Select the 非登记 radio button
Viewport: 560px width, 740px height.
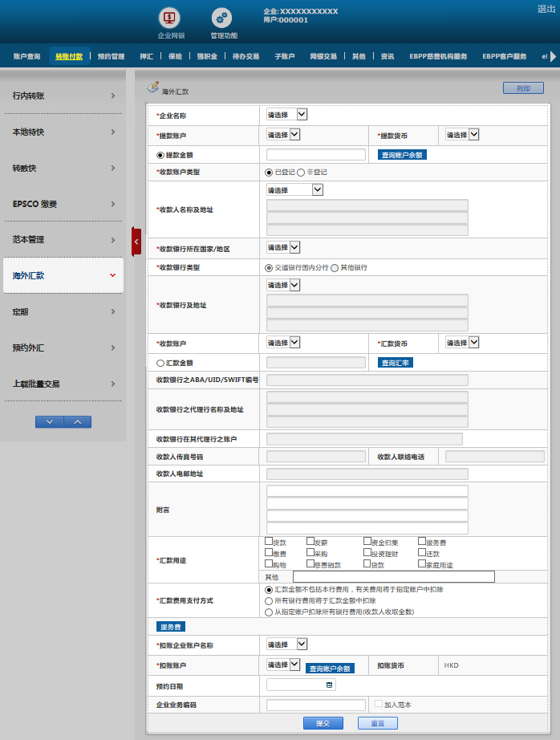click(x=301, y=173)
